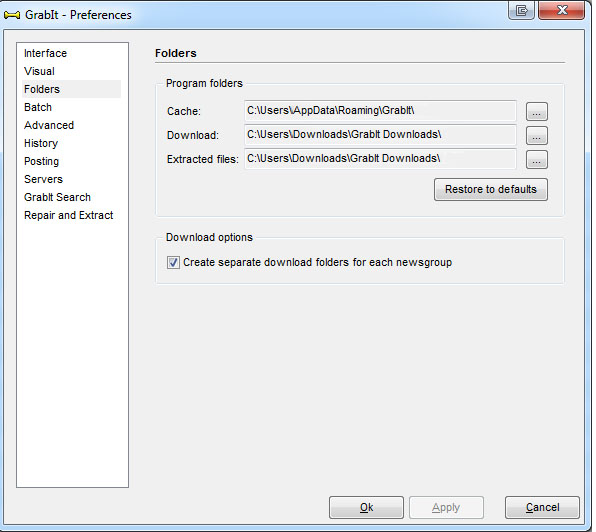Click inside the Cache path field
Viewport: 596px width, 532px height.
pos(380,111)
